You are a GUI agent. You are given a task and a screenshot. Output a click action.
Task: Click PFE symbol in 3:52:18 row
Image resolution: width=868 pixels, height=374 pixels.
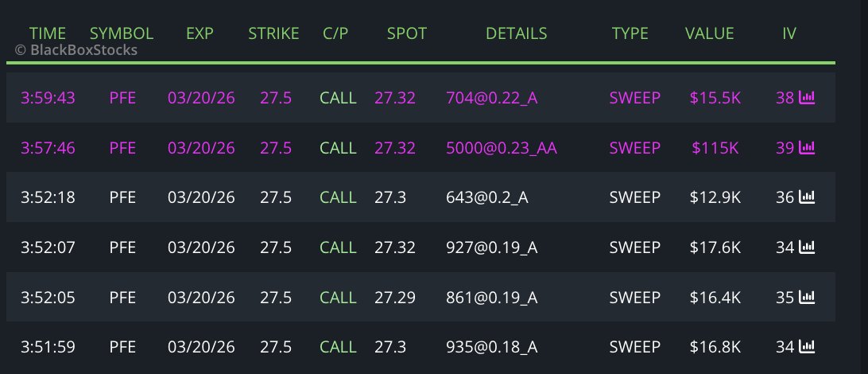point(122,197)
